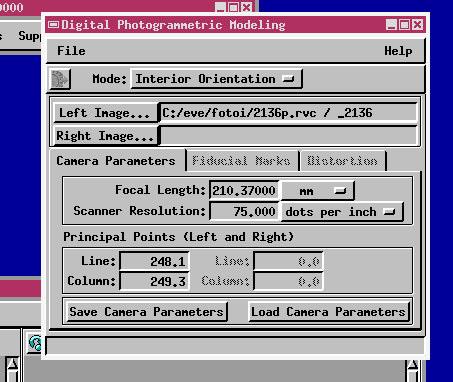Image resolution: width=453 pixels, height=382 pixels.
Task: Switch to the Camera Parameters tab
Action: [x=116, y=161]
